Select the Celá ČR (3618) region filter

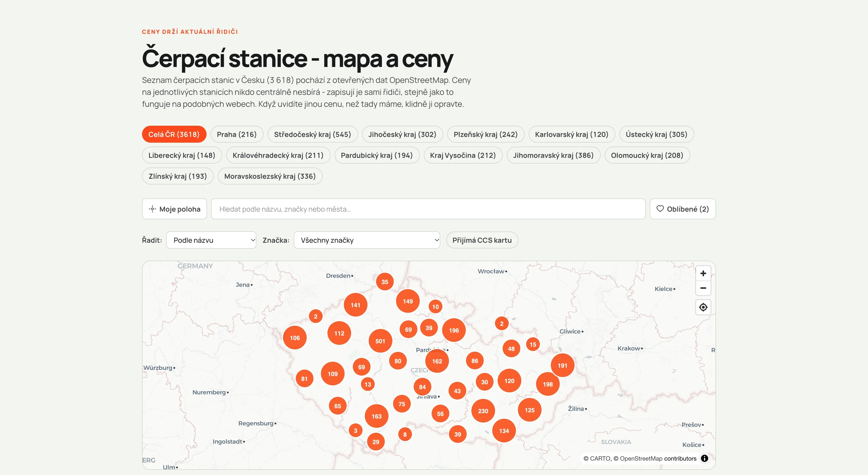point(174,134)
